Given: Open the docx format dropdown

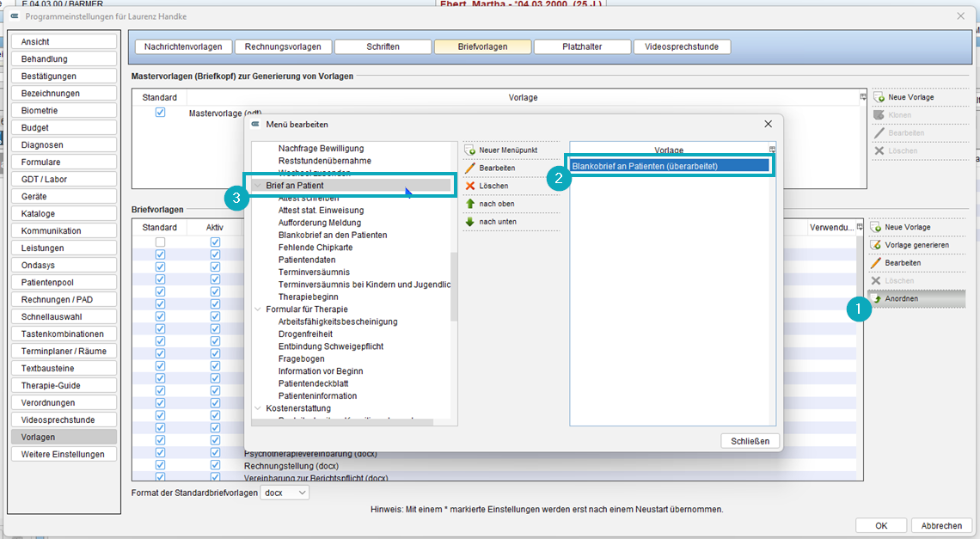Looking at the screenshot, I should click(x=285, y=493).
